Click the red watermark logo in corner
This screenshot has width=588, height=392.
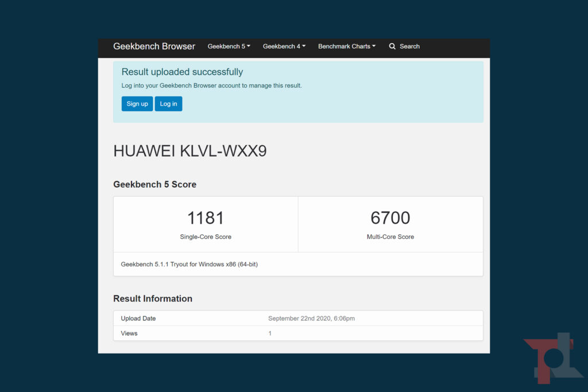point(553,358)
